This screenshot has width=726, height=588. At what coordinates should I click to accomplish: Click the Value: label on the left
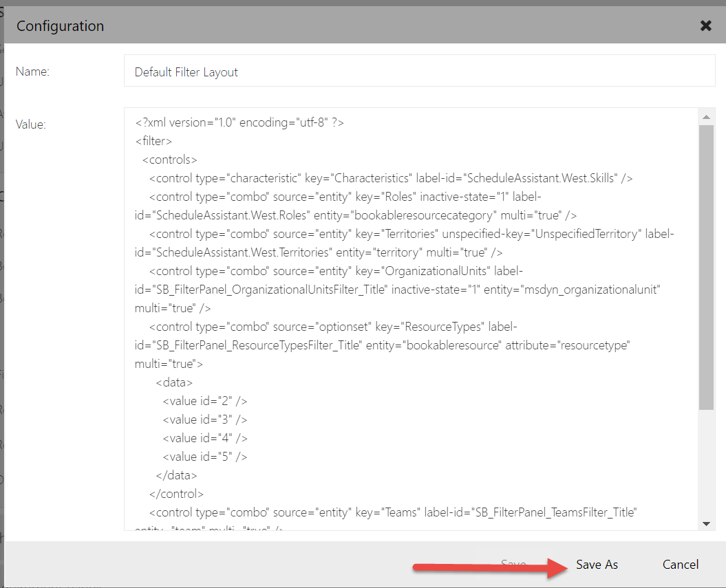[30, 124]
